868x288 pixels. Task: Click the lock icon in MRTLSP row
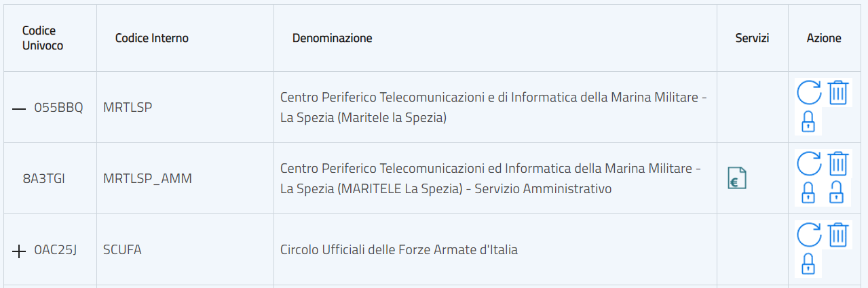coord(808,121)
